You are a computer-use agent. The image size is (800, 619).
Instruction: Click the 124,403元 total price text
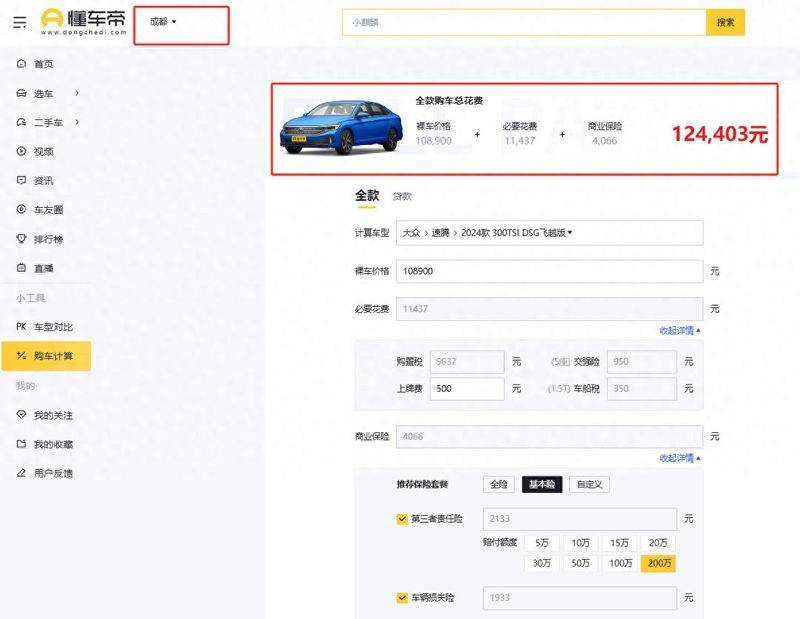[x=720, y=134]
